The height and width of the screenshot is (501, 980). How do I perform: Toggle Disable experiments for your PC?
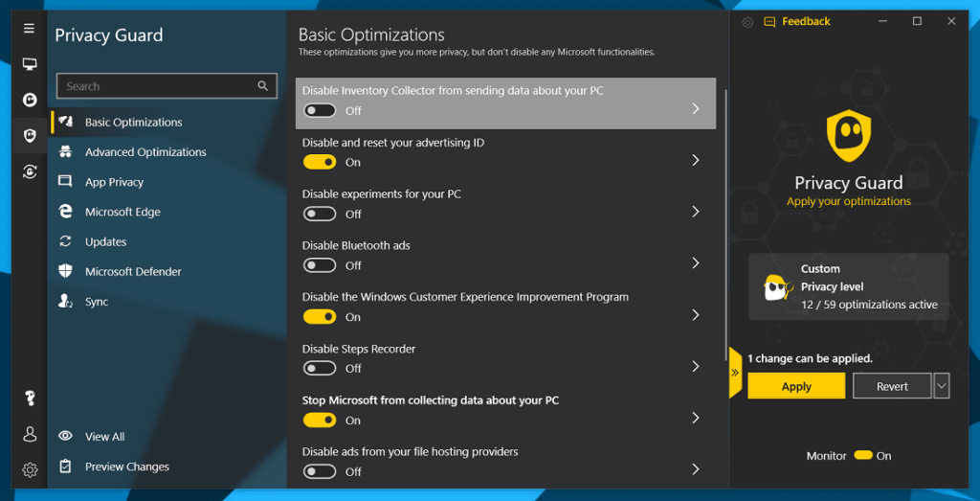(x=320, y=214)
